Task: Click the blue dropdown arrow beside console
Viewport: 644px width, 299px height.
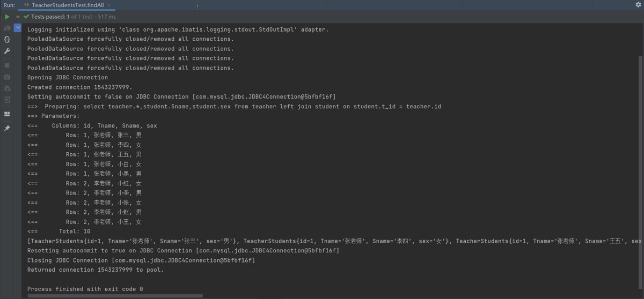Action: point(18,27)
